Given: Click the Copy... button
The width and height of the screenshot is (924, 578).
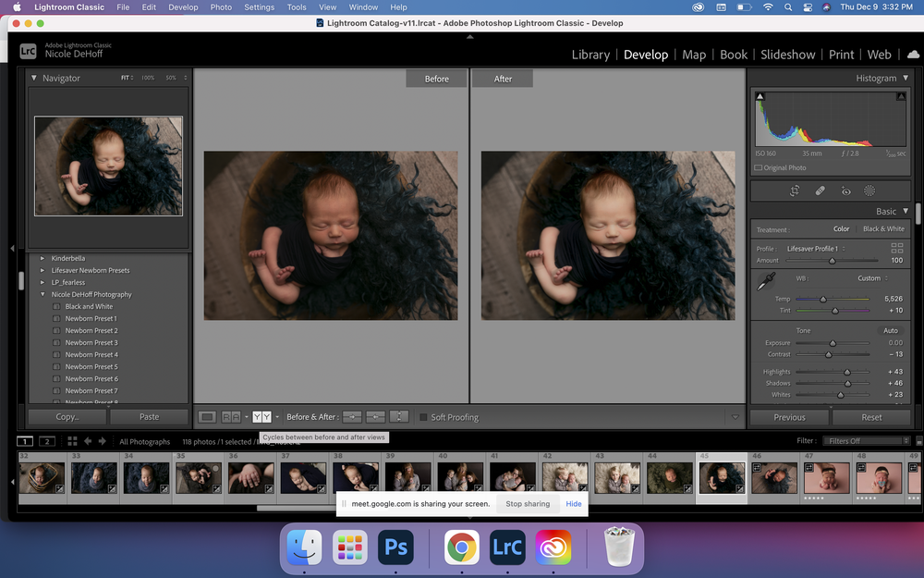Looking at the screenshot, I should (x=67, y=417).
